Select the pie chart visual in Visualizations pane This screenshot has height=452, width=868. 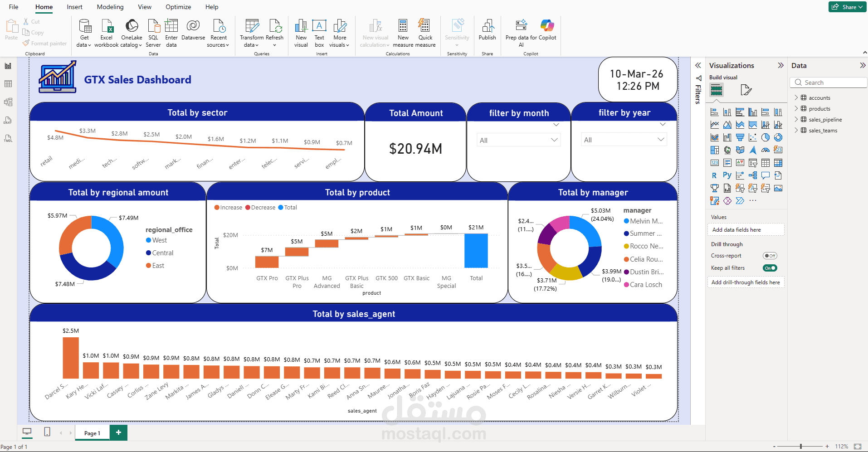[x=766, y=137]
